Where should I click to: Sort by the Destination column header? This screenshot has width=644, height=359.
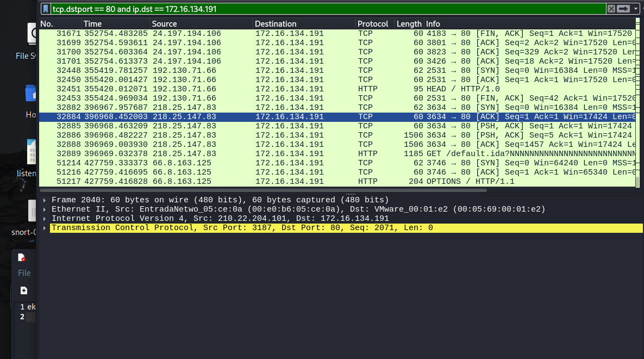304,24
